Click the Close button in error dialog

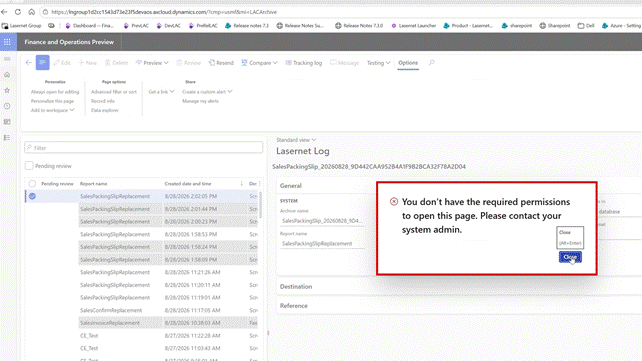click(x=570, y=257)
